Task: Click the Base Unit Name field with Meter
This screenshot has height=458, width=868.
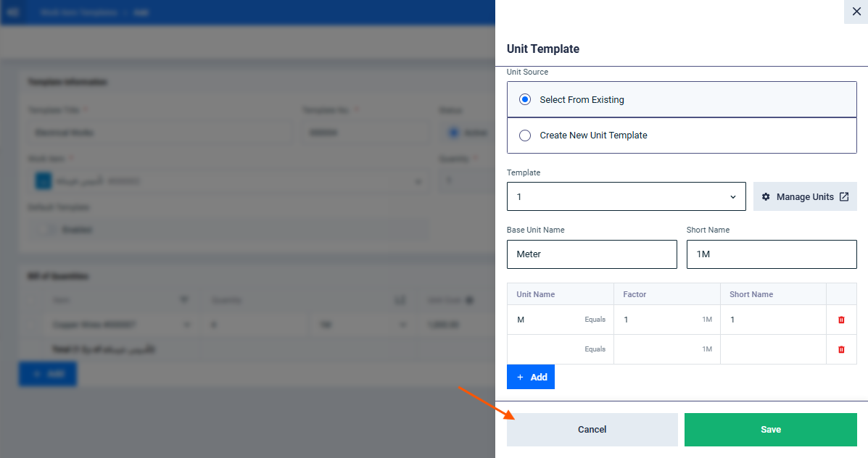Action: 592,254
